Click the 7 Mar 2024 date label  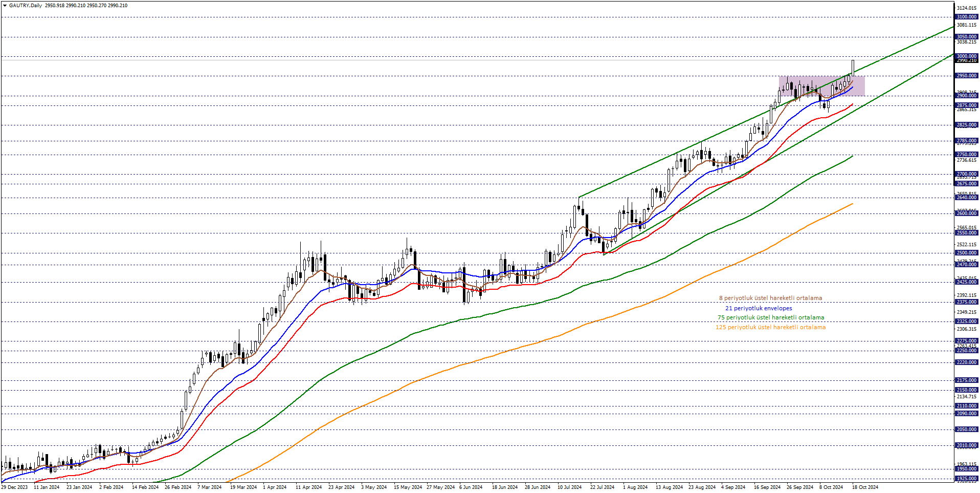210,487
